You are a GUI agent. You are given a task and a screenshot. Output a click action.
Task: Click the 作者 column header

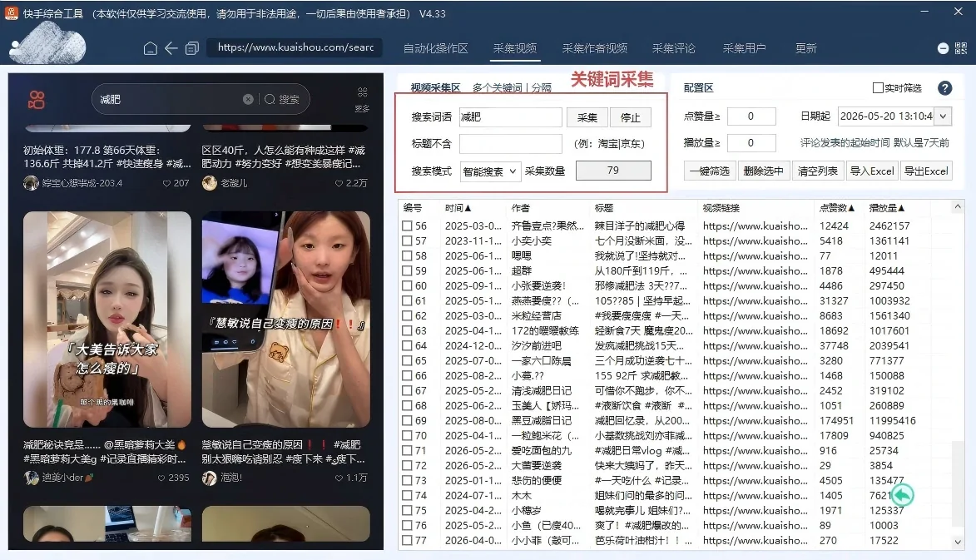[x=520, y=208]
